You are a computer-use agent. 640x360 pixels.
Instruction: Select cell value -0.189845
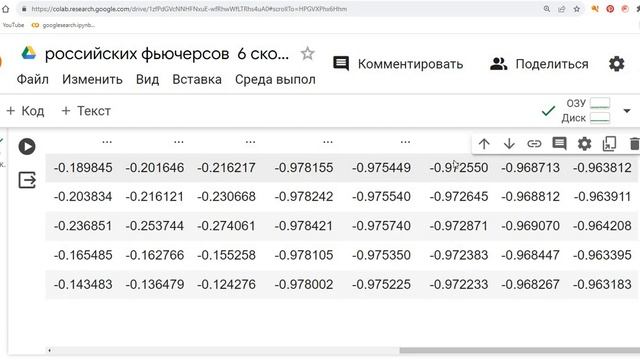click(83, 167)
